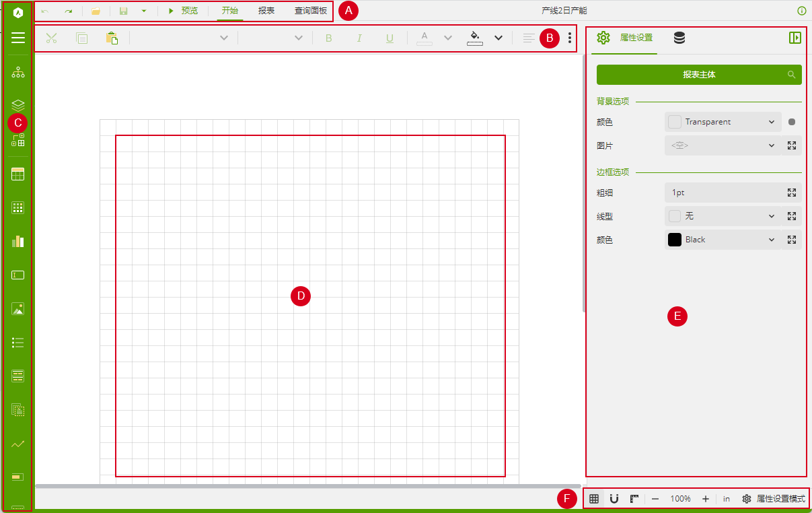The height and width of the screenshot is (513, 812).
Task: Toggle the ruler display in status bar
Action: point(634,499)
